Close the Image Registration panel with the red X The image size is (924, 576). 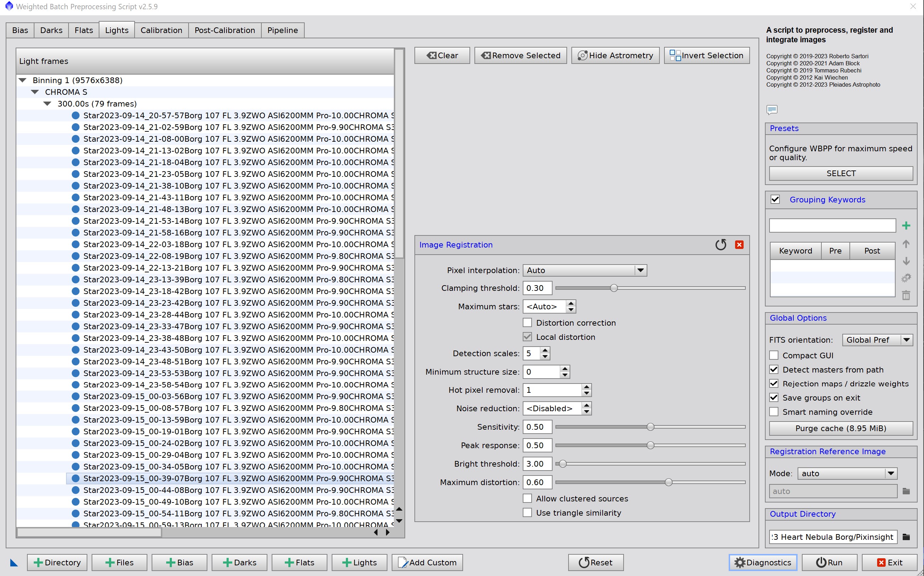(x=739, y=245)
